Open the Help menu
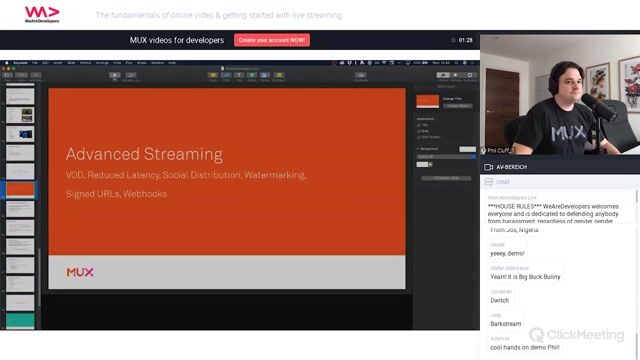This screenshot has width=640, height=360. 172,63
